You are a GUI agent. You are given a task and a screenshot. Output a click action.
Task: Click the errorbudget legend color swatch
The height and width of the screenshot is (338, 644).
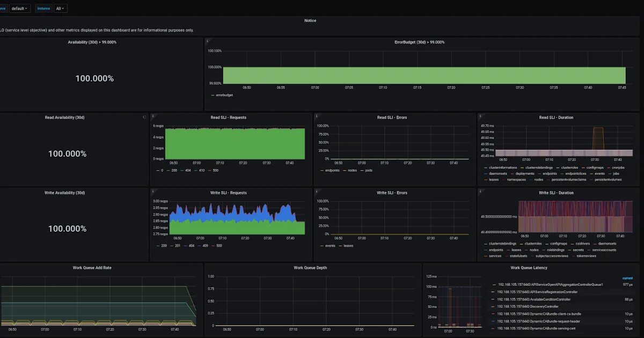[x=212, y=95]
